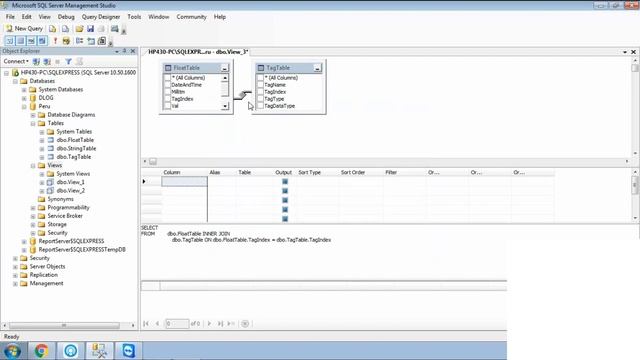640x360 pixels.
Task: Toggle the Show Criteria Pane icon
Action: point(20,41)
